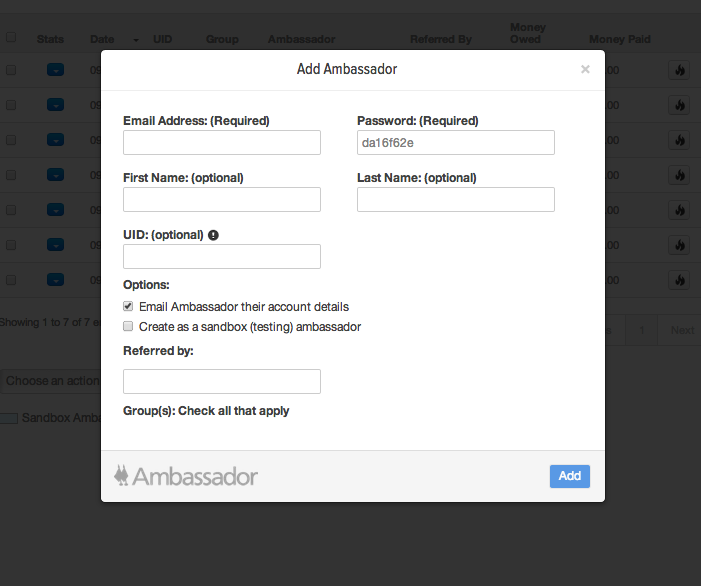Screen dimensions: 701x586
Task: Click the Date column sort arrow
Action: [136, 40]
